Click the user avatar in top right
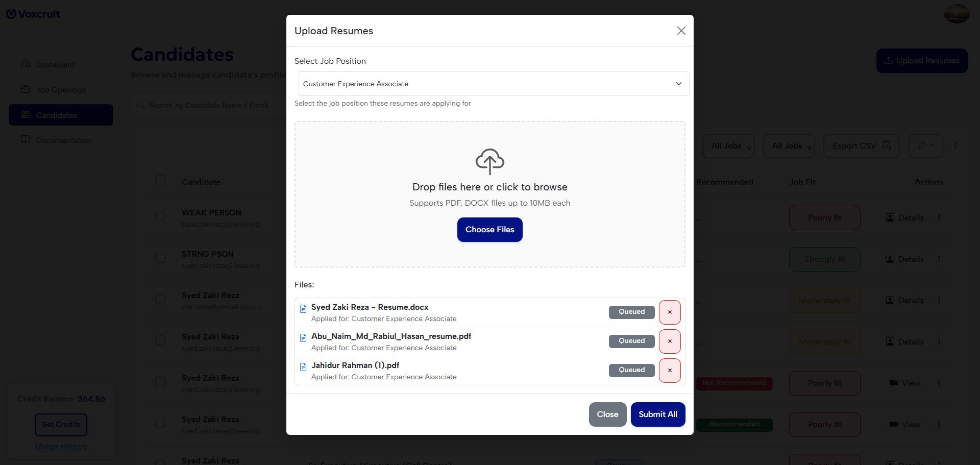The width and height of the screenshot is (980, 465). [957, 14]
